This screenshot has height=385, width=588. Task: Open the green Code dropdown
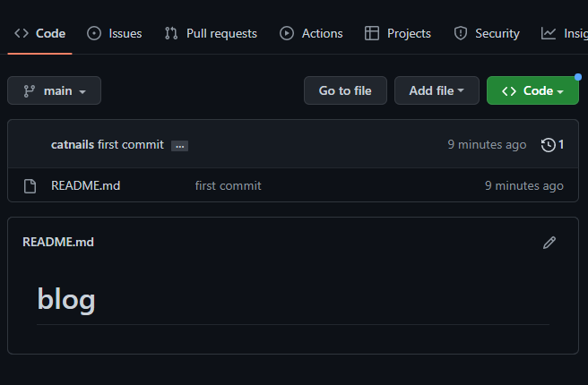[x=532, y=90]
